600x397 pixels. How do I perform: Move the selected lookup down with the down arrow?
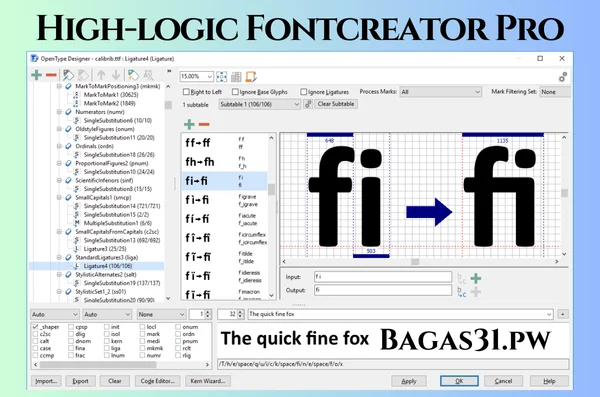tap(116, 75)
